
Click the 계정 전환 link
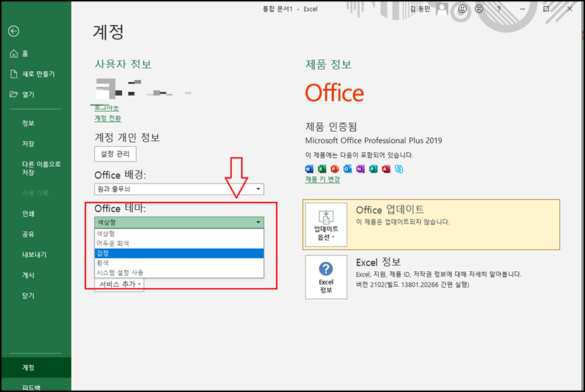(107, 118)
